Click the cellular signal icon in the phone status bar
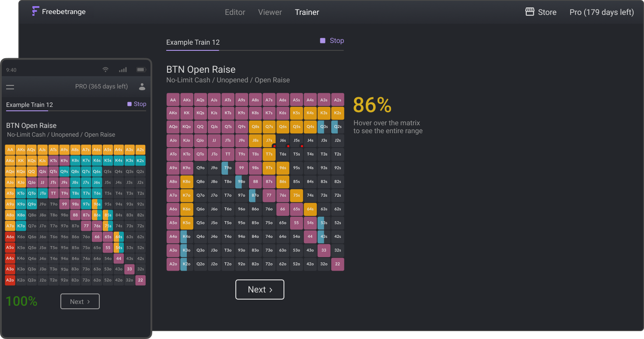This screenshot has height=339, width=644. pos(122,69)
